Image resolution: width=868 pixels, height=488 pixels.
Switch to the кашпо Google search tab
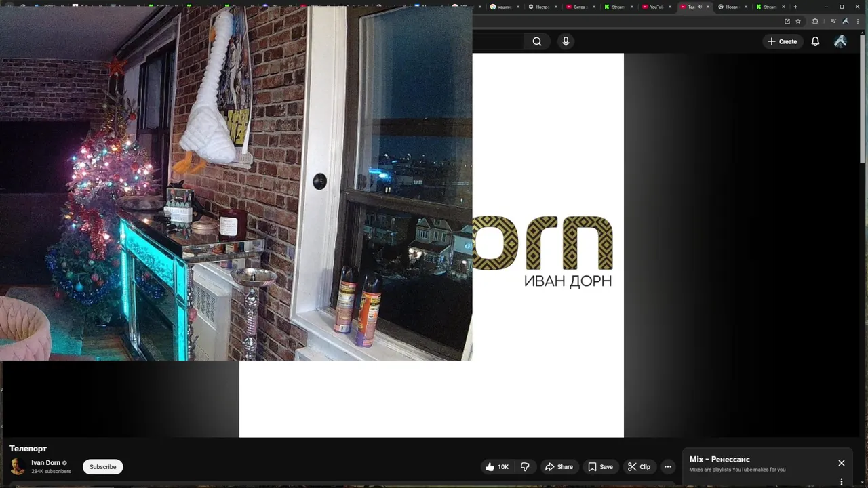tap(505, 7)
